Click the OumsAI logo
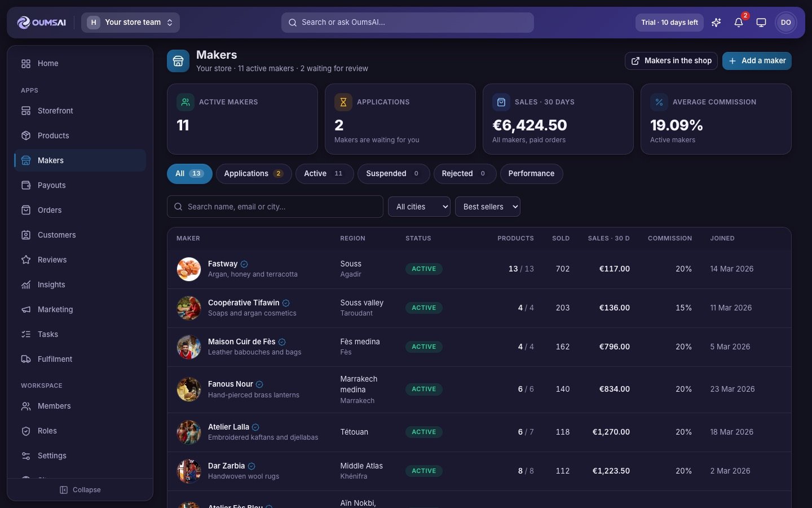Image resolution: width=812 pixels, height=508 pixels. (x=41, y=23)
